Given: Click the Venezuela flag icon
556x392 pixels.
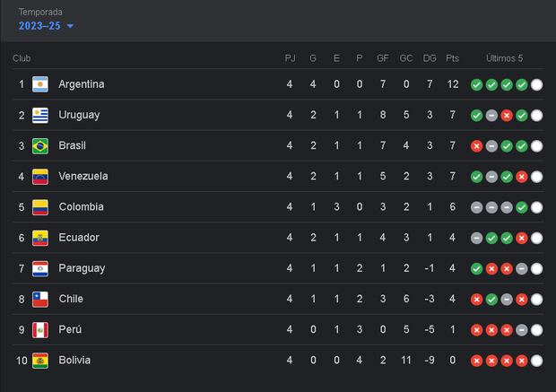Looking at the screenshot, I should click(39, 176).
